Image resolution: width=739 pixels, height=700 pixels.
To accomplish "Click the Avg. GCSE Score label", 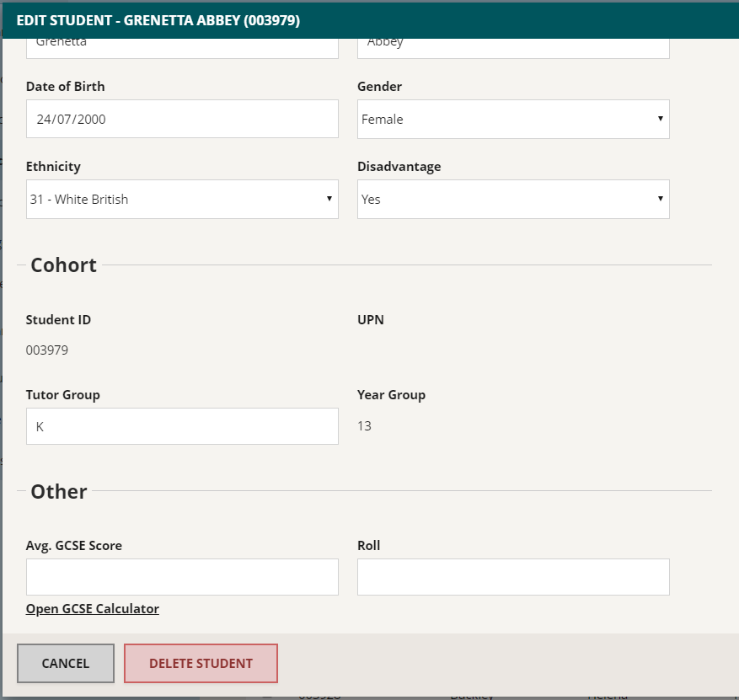I will (74, 546).
